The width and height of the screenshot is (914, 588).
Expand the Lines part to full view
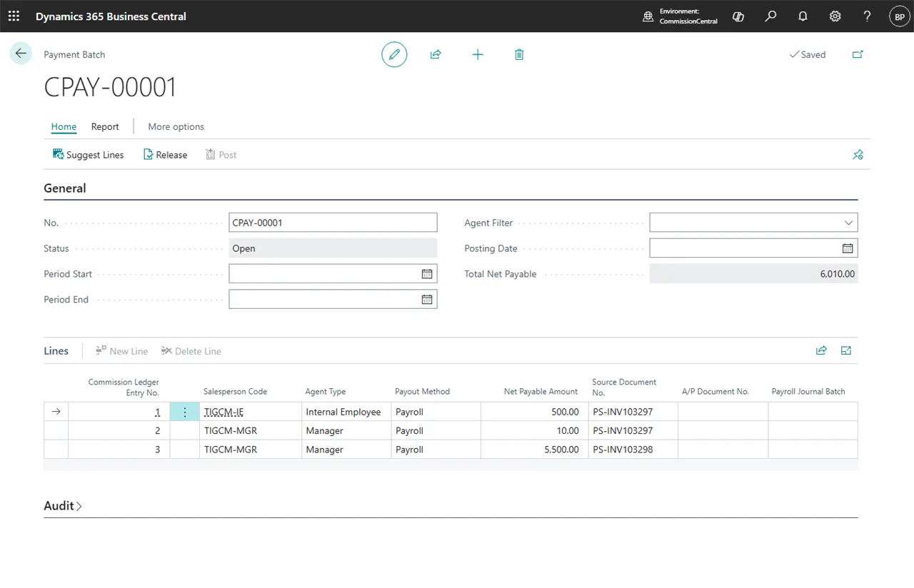click(x=846, y=350)
